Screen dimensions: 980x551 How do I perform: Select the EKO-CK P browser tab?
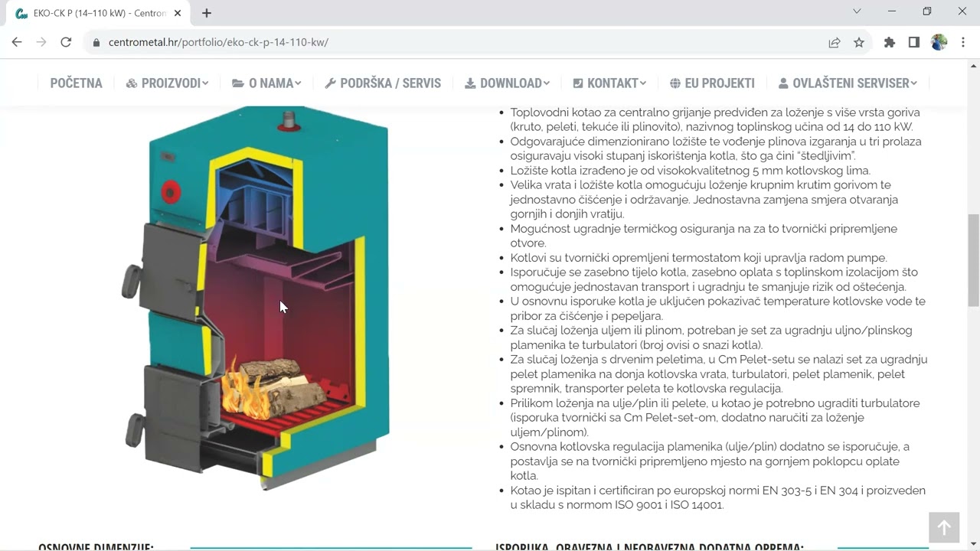tap(97, 14)
